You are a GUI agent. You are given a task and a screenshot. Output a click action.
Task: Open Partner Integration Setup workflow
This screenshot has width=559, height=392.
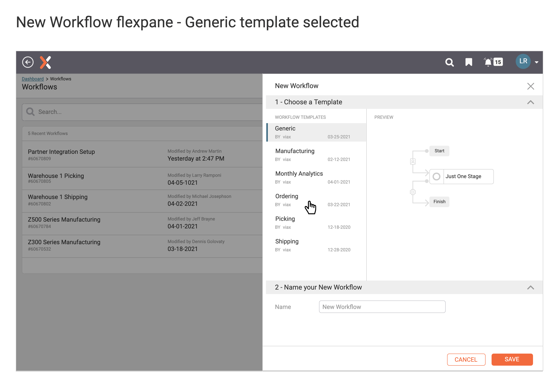click(142, 154)
